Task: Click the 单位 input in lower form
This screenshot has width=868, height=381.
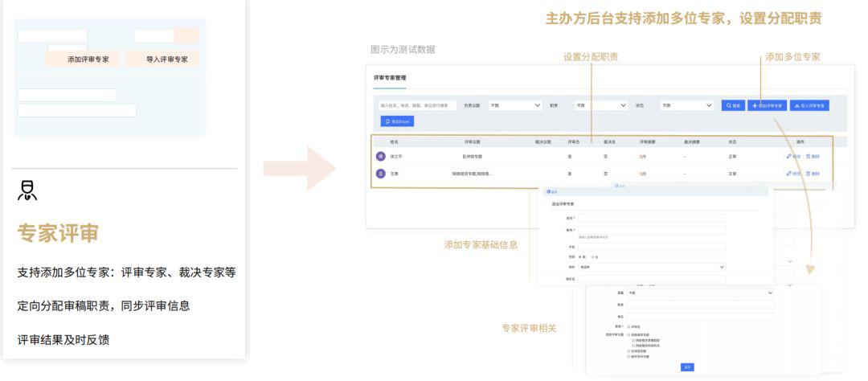Action: click(x=700, y=316)
